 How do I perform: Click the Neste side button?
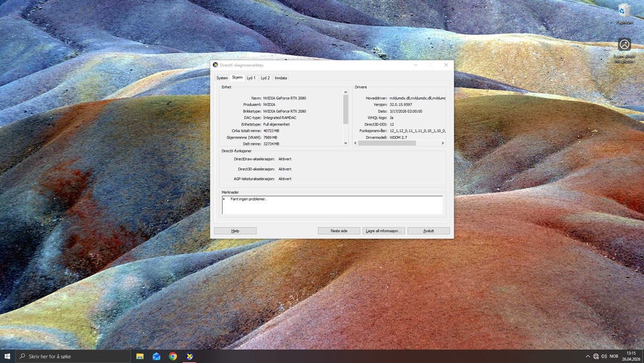point(339,231)
